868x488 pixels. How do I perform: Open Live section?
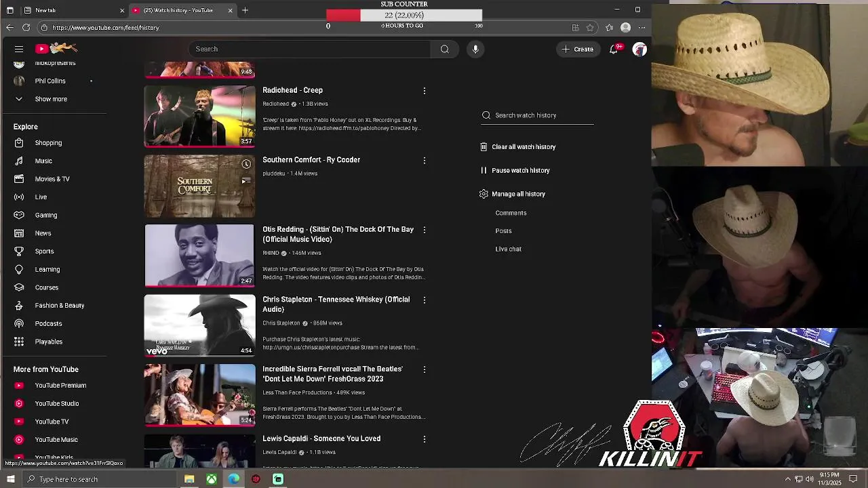(41, 197)
